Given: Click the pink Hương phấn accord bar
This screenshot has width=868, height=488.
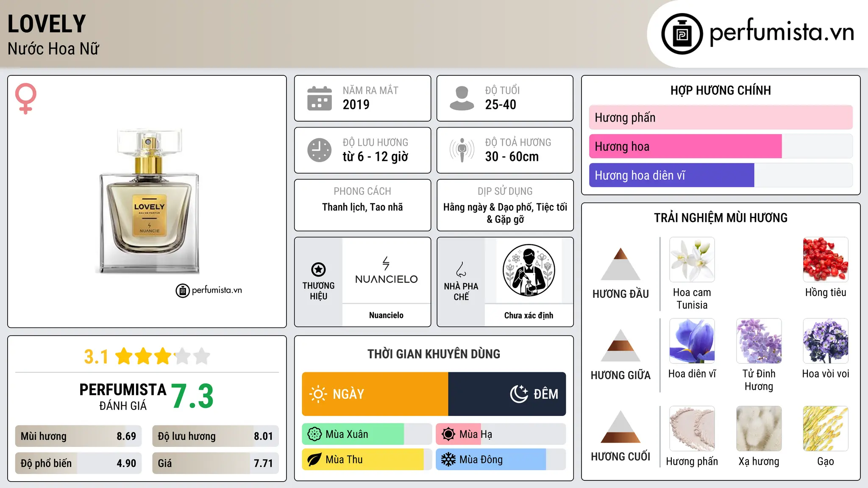Looking at the screenshot, I should click(x=721, y=117).
